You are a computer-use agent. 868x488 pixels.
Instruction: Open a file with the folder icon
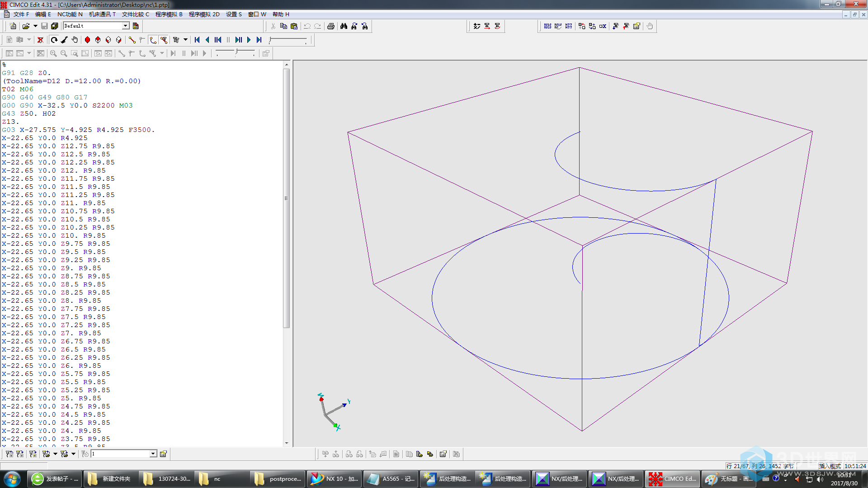tap(26, 26)
